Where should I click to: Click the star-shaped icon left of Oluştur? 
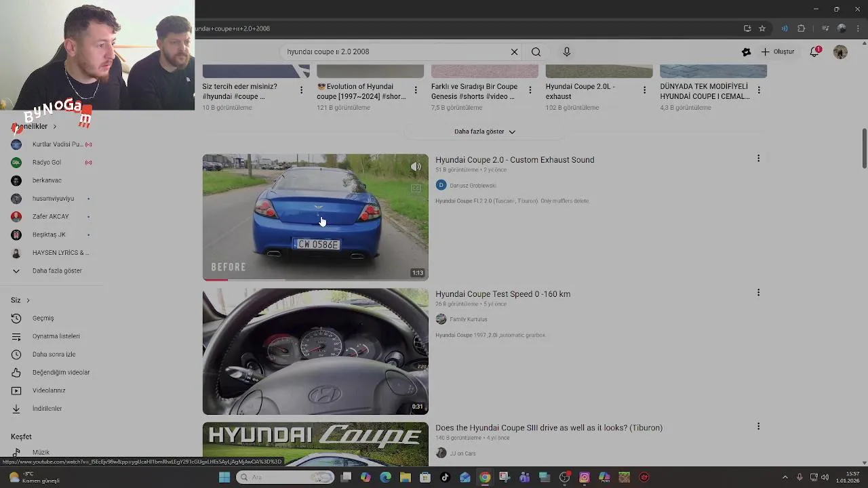(x=746, y=52)
